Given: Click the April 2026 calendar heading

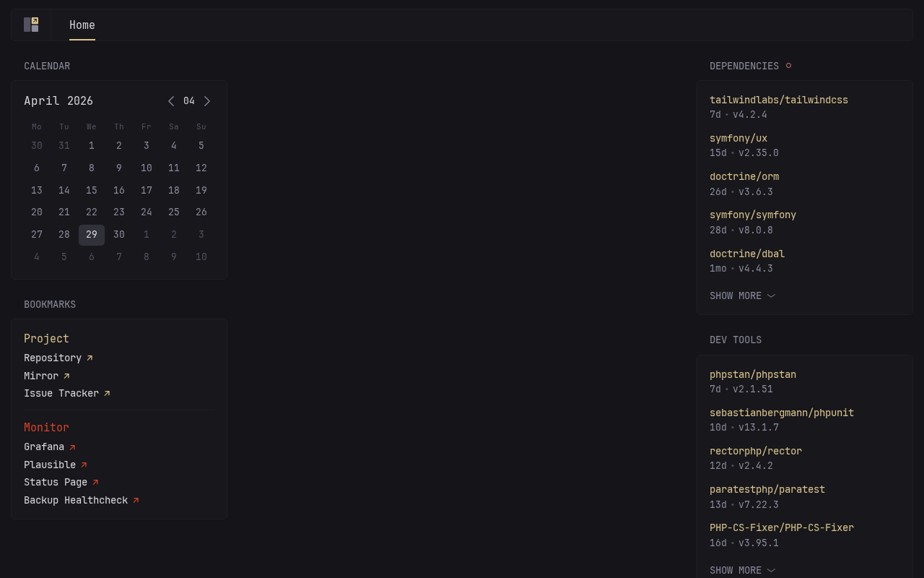Looking at the screenshot, I should [x=58, y=101].
